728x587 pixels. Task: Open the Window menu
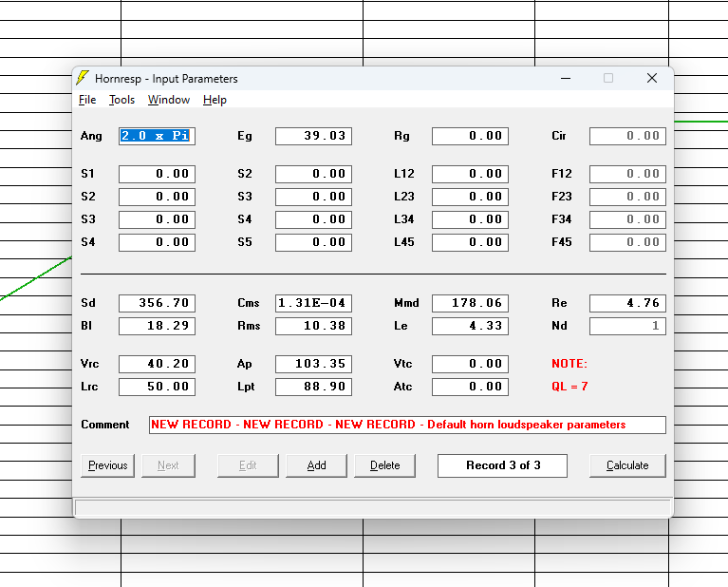point(169,100)
